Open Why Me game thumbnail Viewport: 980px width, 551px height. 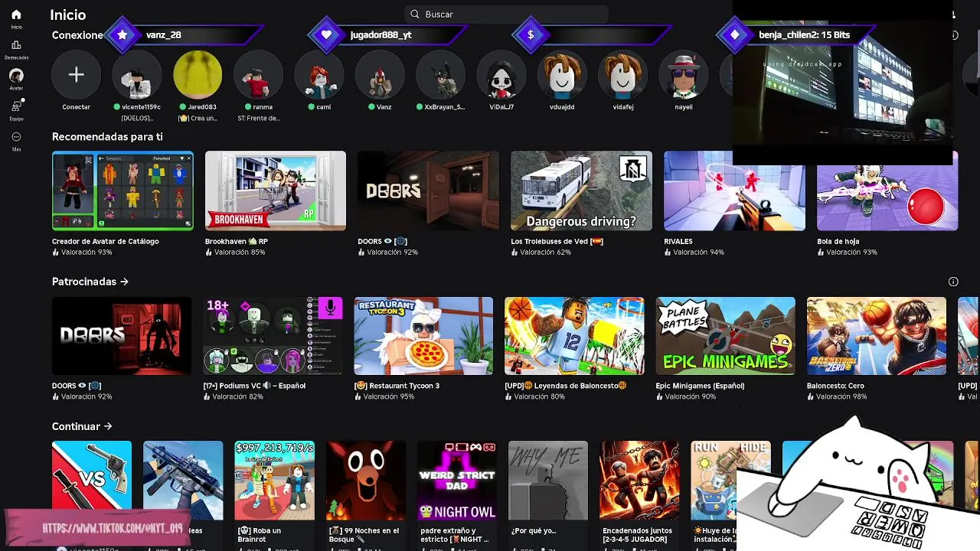(548, 481)
